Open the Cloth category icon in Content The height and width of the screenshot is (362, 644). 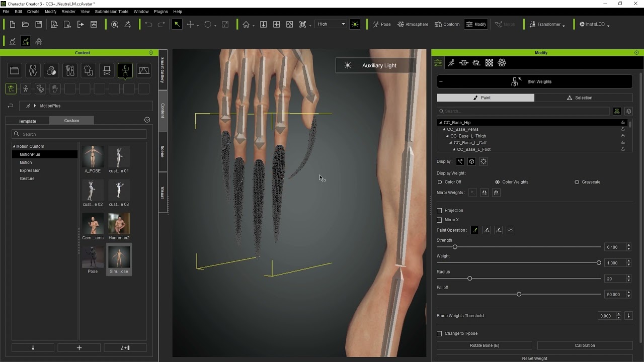pos(88,71)
